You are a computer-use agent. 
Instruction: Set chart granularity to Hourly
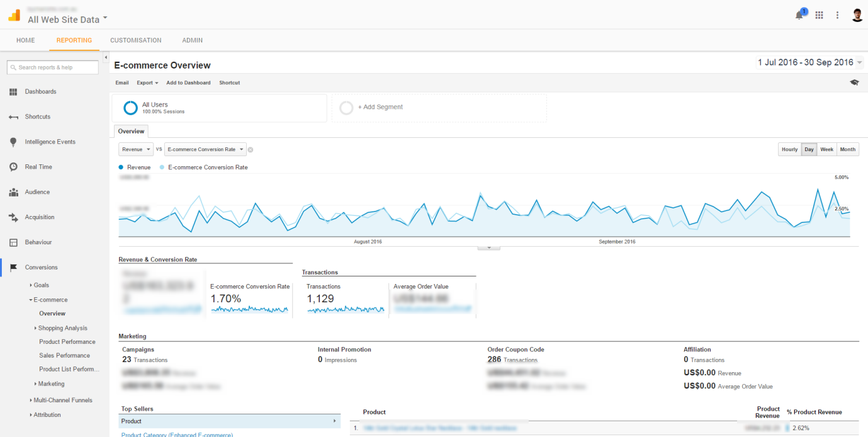[789, 150]
